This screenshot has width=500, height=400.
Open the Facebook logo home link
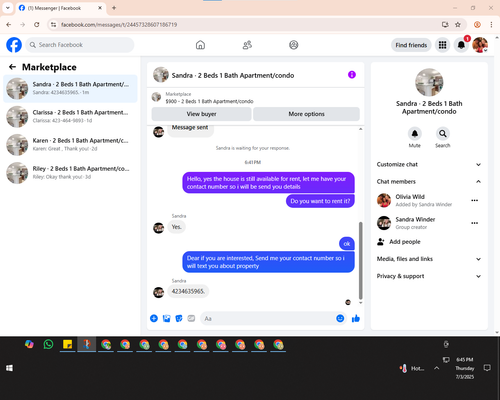[14, 45]
